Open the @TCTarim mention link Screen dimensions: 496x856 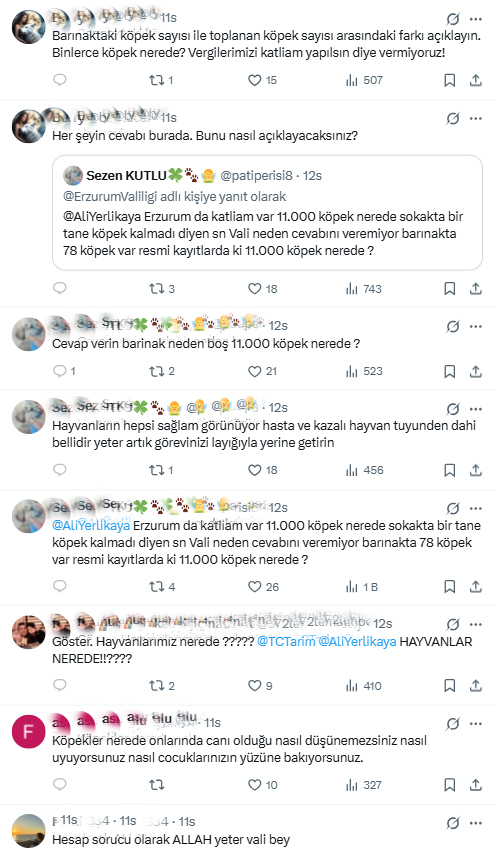286,641
